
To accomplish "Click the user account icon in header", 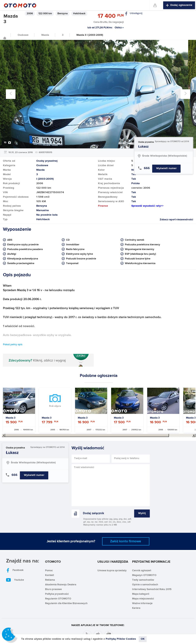I will (155, 5).
